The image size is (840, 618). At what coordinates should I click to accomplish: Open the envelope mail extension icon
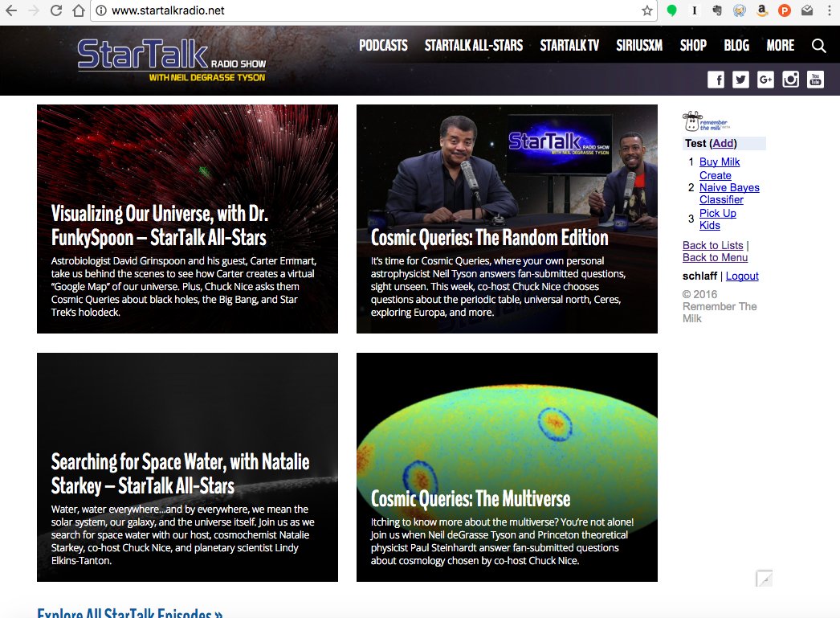coord(807,10)
